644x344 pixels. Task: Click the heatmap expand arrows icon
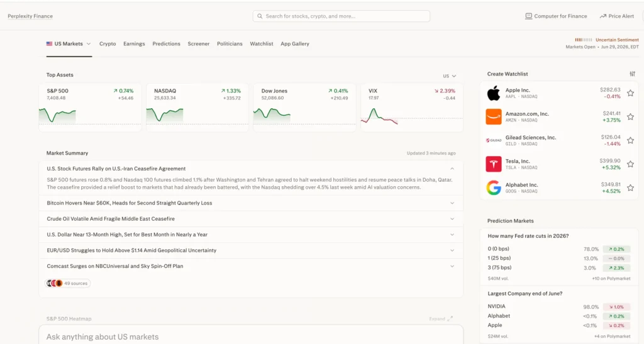pyautogui.click(x=450, y=319)
